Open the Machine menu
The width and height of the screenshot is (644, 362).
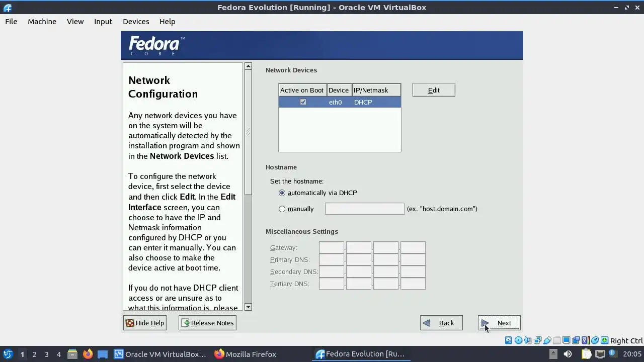pos(42,22)
